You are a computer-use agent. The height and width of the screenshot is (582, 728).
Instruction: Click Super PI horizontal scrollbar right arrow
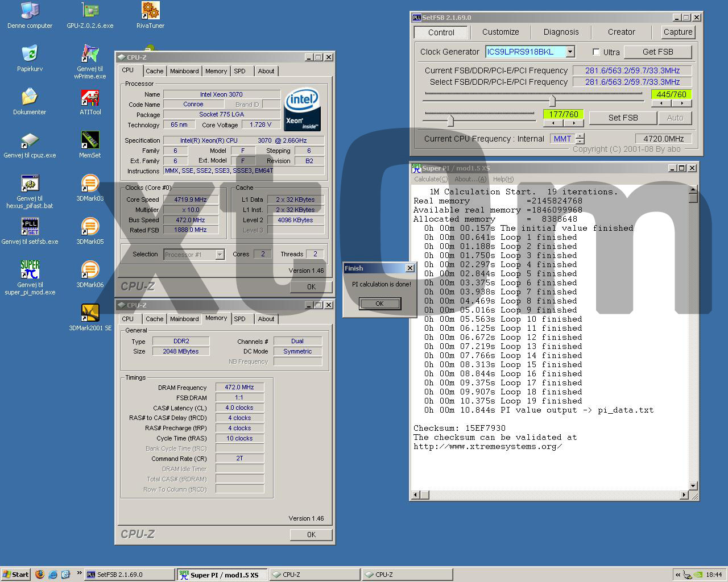tap(684, 495)
